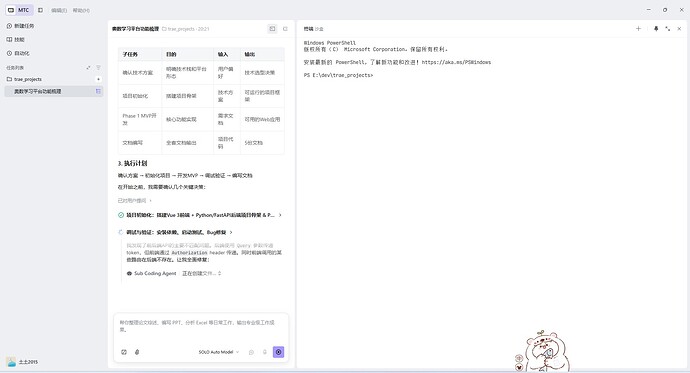Click the pin icon in terminal header
Screen dimensions: 690x373
(x=656, y=29)
